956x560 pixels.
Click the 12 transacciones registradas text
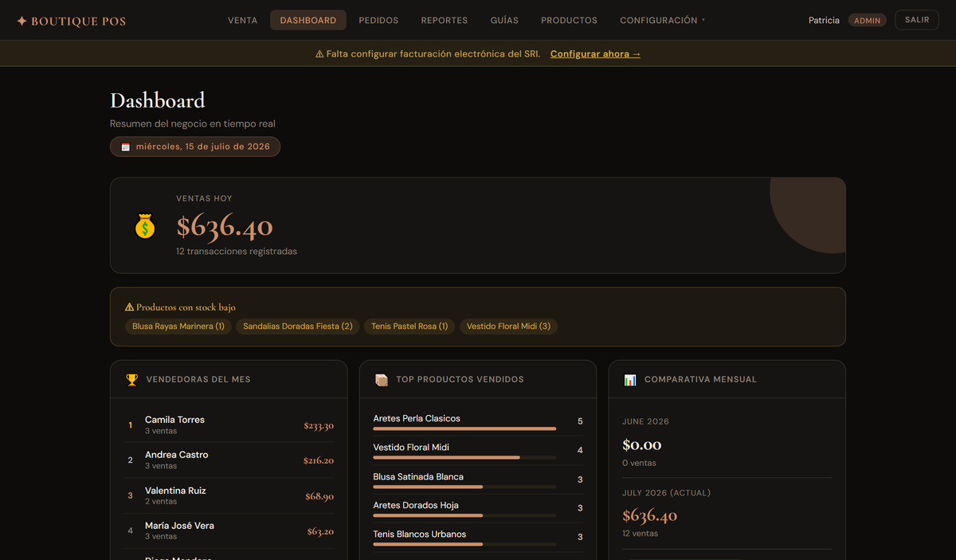(237, 252)
